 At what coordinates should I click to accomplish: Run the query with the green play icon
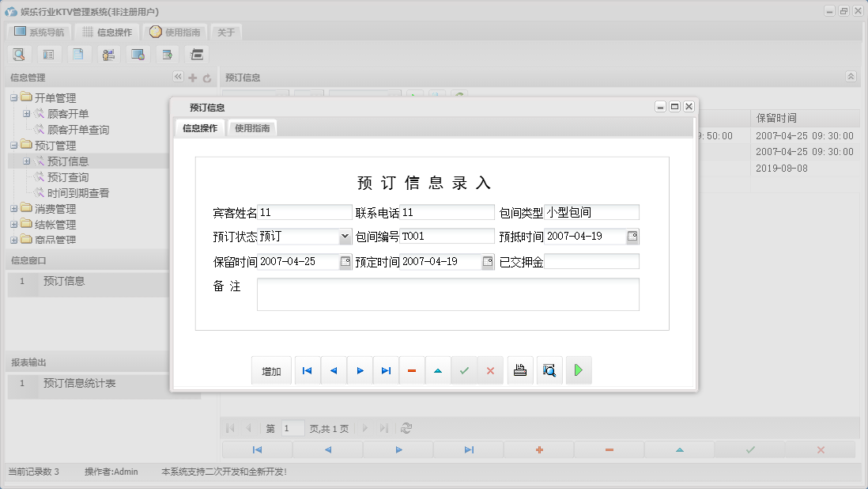coord(579,370)
